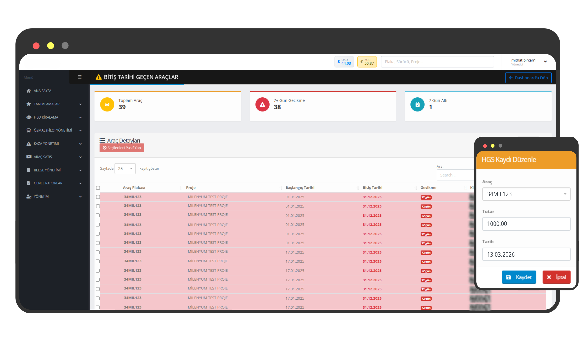588x364 pixels.
Task: Open the records-per-page 25 dropdown
Action: 125,169
